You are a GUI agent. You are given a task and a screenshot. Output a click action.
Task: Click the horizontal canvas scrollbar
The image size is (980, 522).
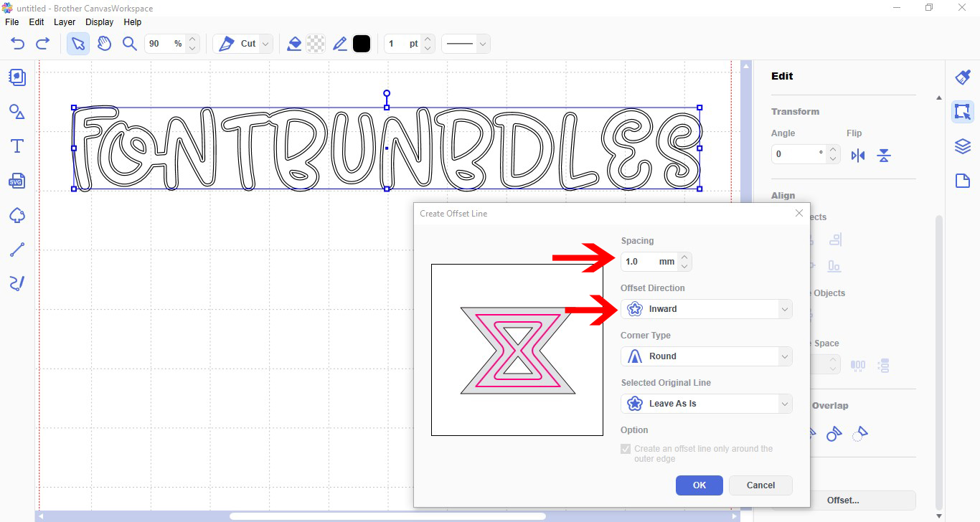coord(387,516)
